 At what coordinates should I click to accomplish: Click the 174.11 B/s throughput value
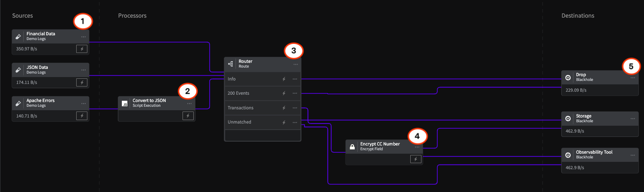coord(26,83)
